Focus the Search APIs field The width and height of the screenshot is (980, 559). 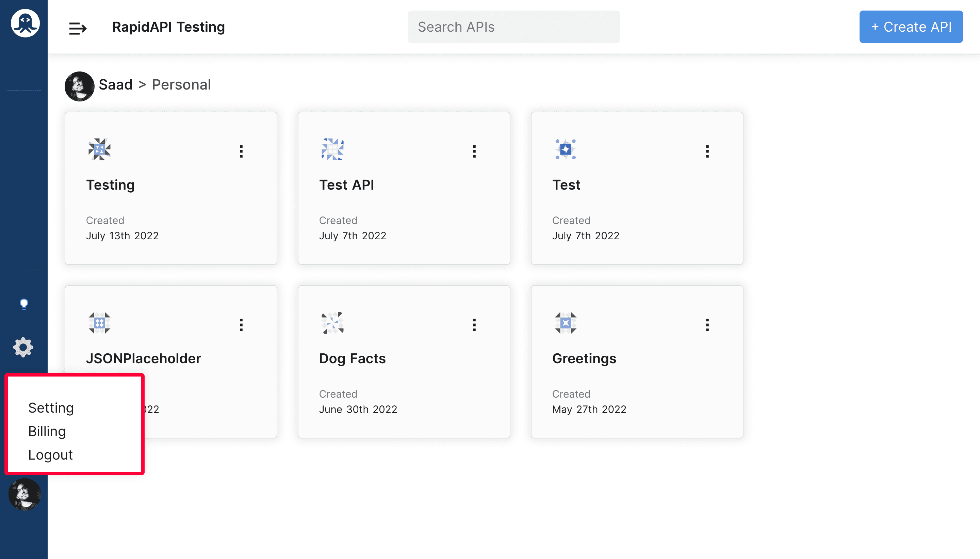(x=514, y=27)
